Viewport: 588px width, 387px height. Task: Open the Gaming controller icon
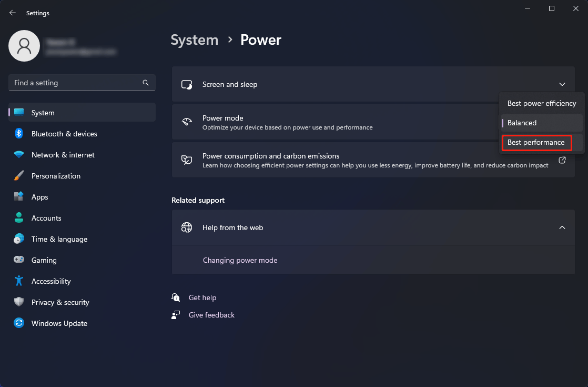pos(19,260)
